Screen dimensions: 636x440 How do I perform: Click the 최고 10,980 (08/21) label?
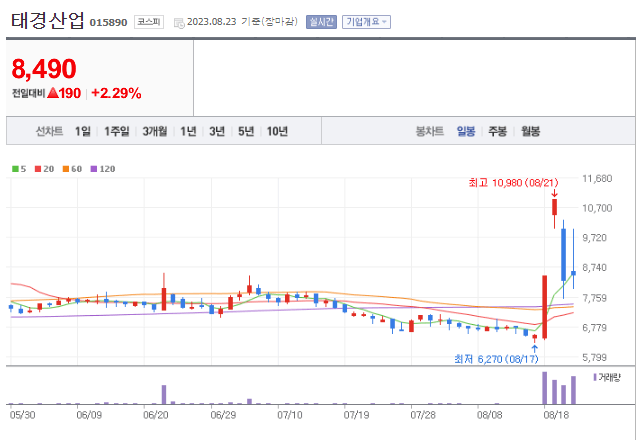pos(514,183)
